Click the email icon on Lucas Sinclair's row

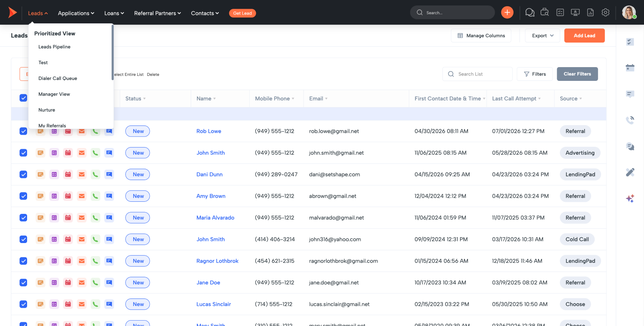82,304
